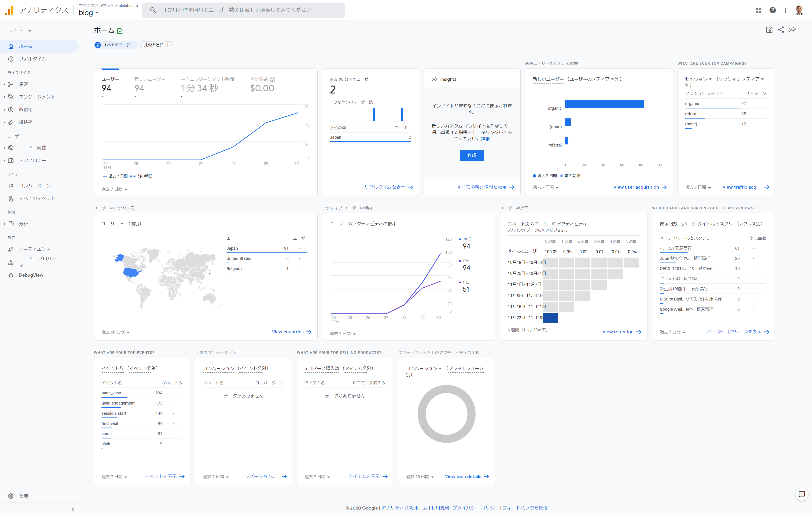Collapse the sidebar with the chevron

coord(73,509)
